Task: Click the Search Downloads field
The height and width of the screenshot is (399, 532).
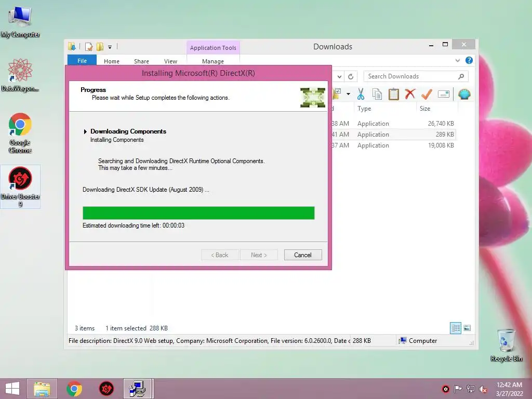Action: coord(416,76)
